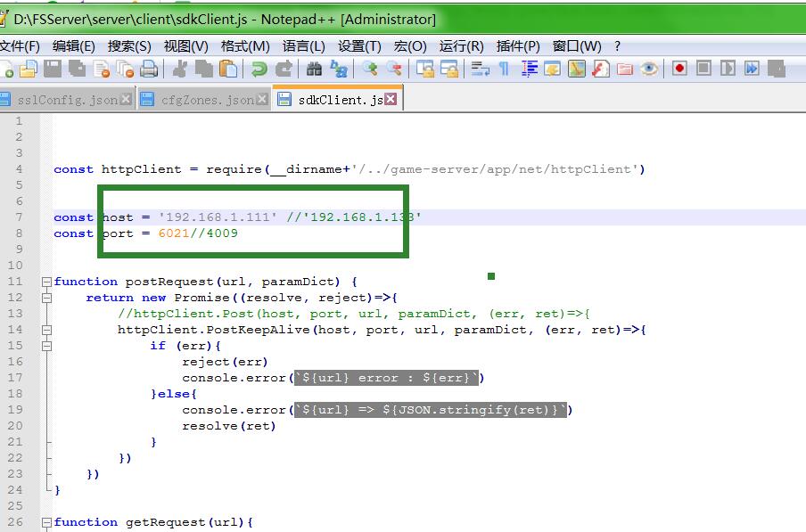Switch to the cfgZones.json tab

(207, 100)
